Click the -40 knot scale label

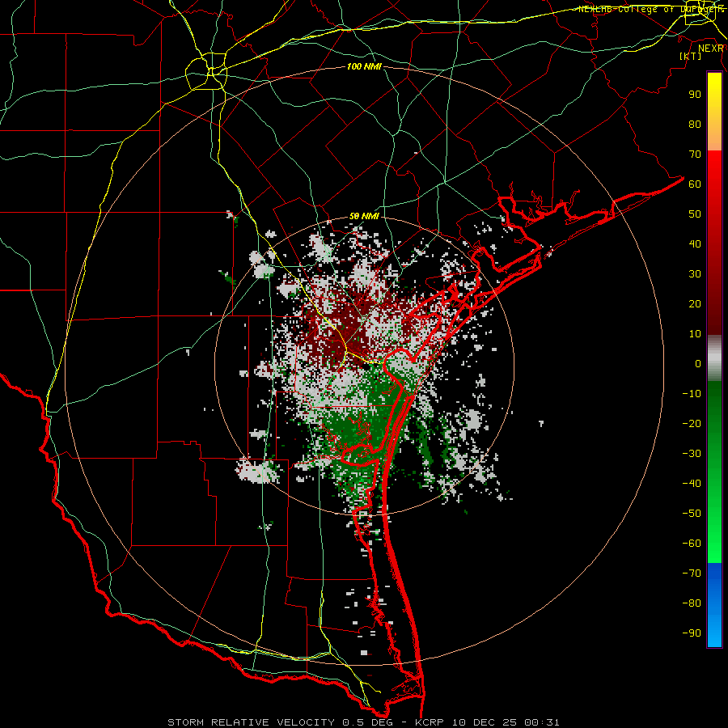[692, 484]
